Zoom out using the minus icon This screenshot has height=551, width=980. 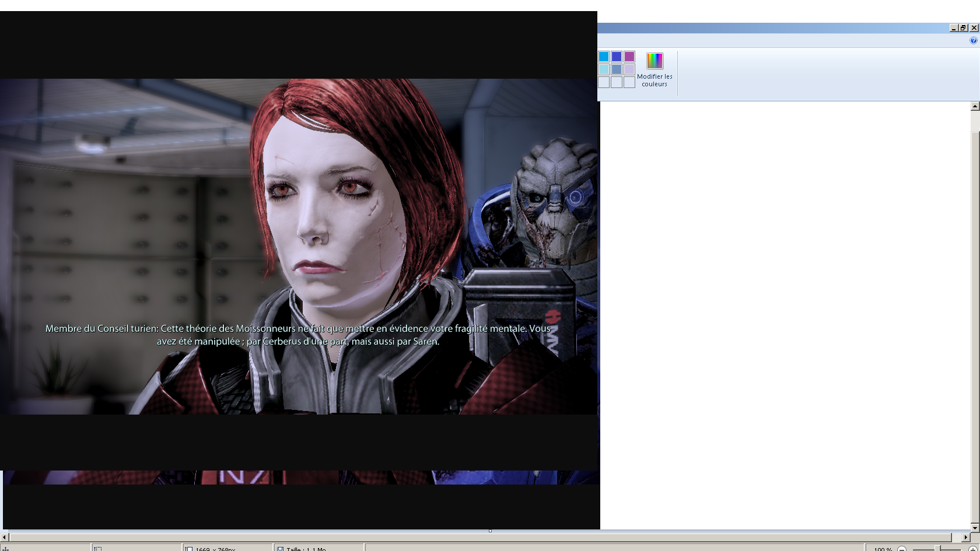(902, 549)
